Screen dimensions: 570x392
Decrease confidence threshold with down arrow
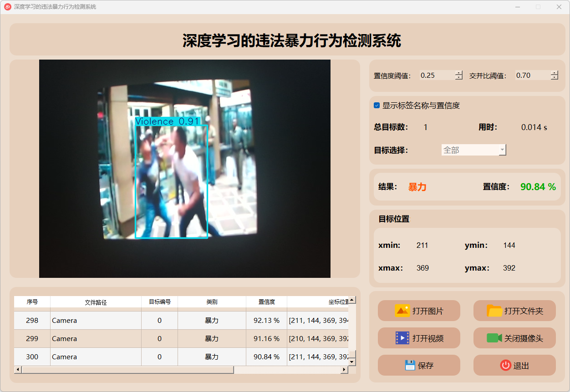click(x=458, y=78)
